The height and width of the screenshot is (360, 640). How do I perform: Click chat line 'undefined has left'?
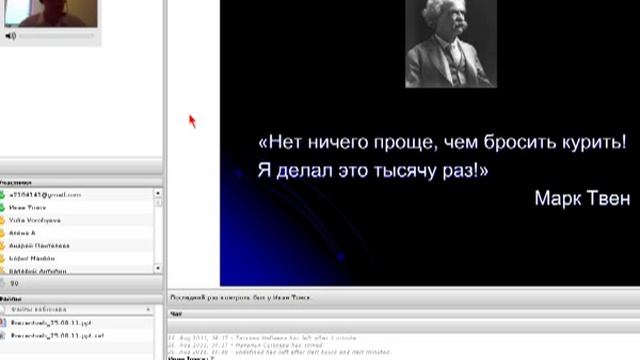pos(280,352)
